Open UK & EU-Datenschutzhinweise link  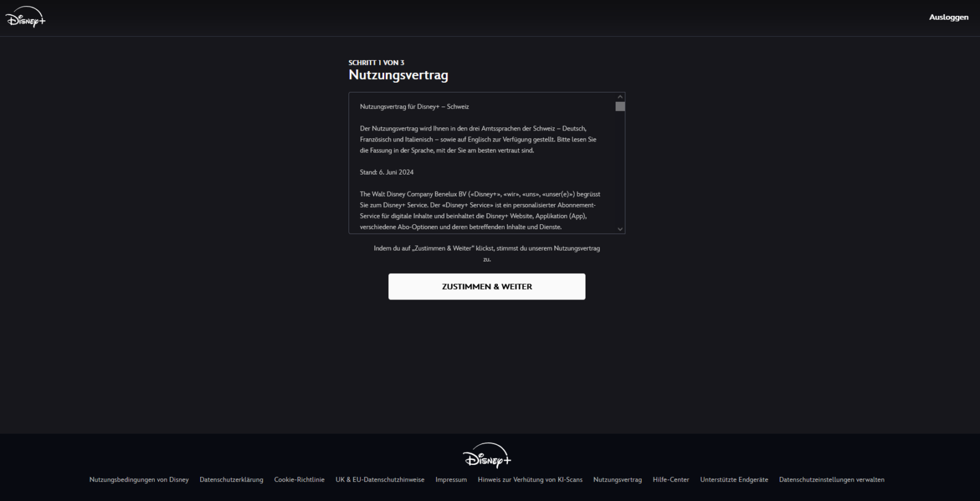point(380,480)
